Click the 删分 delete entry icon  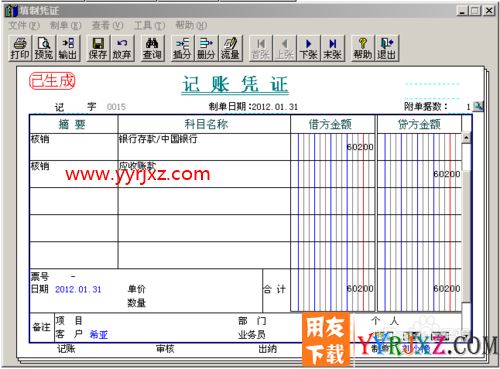click(206, 48)
